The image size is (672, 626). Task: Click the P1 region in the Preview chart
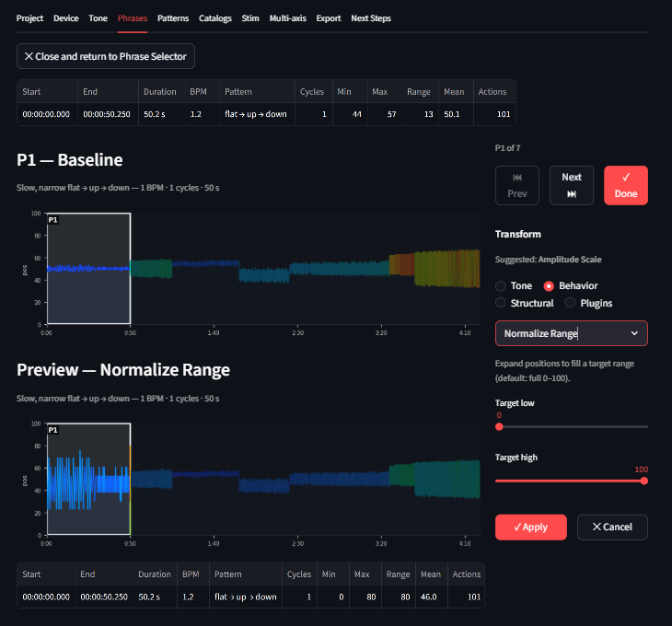[x=88, y=479]
